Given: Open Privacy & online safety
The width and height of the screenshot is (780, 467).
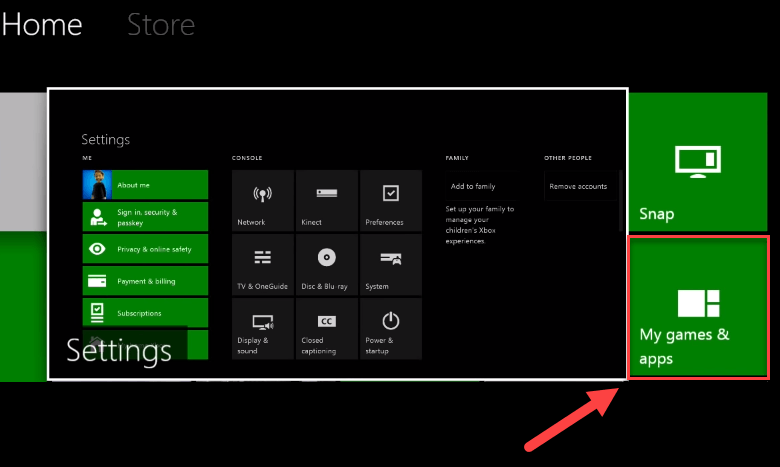Looking at the screenshot, I should coord(145,249).
